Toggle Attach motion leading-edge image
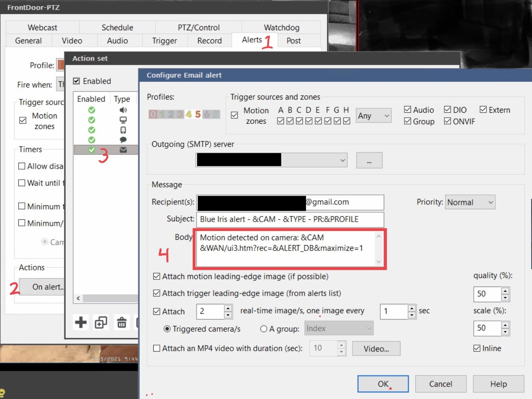 tap(156, 276)
